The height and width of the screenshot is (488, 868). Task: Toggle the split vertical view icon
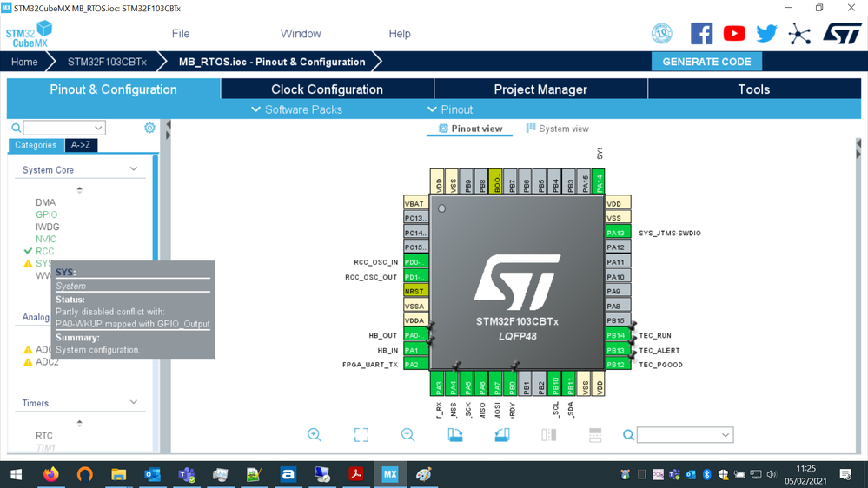pos(548,435)
